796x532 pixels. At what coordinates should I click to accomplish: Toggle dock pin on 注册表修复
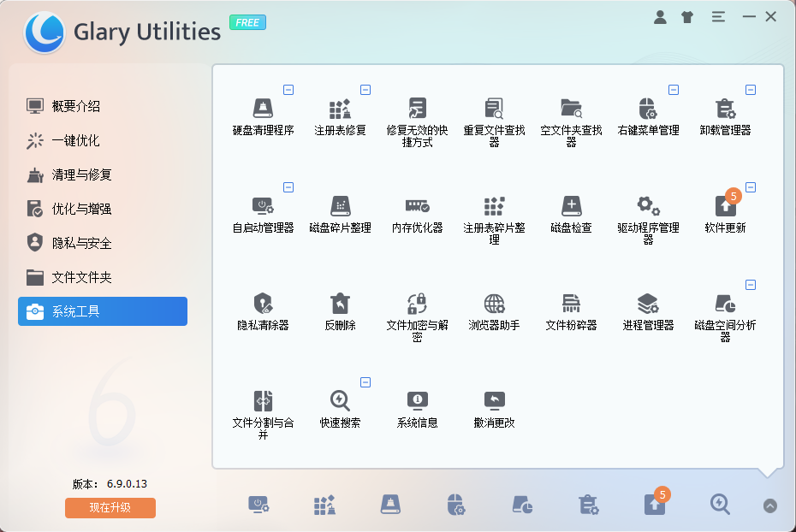pyautogui.click(x=365, y=90)
